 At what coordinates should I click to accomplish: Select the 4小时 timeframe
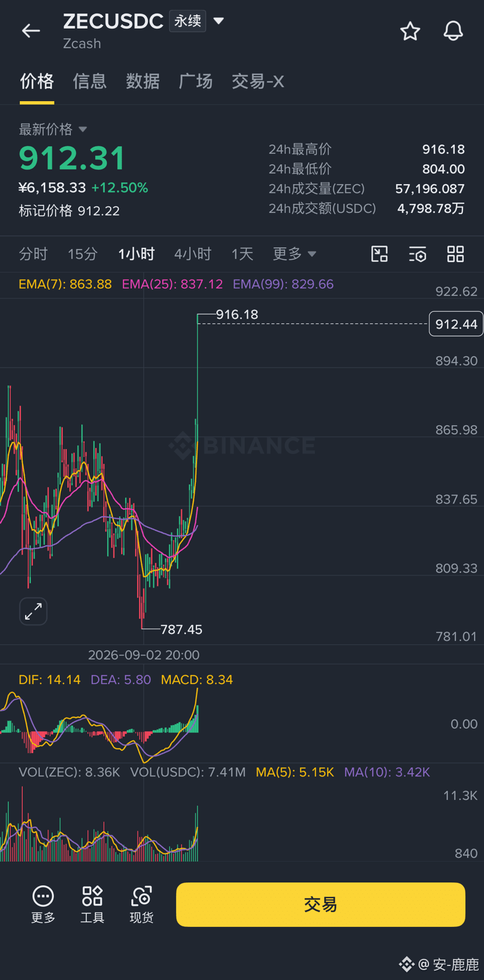pyautogui.click(x=192, y=254)
